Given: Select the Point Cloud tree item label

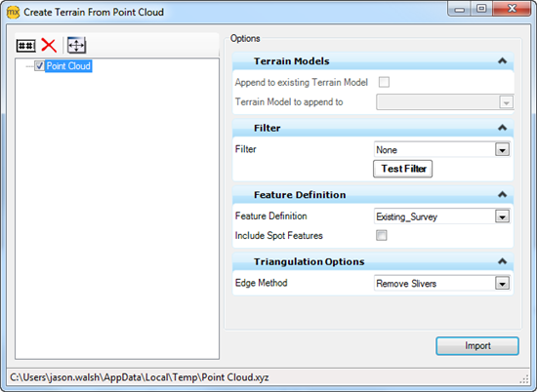Looking at the screenshot, I should (x=68, y=65).
